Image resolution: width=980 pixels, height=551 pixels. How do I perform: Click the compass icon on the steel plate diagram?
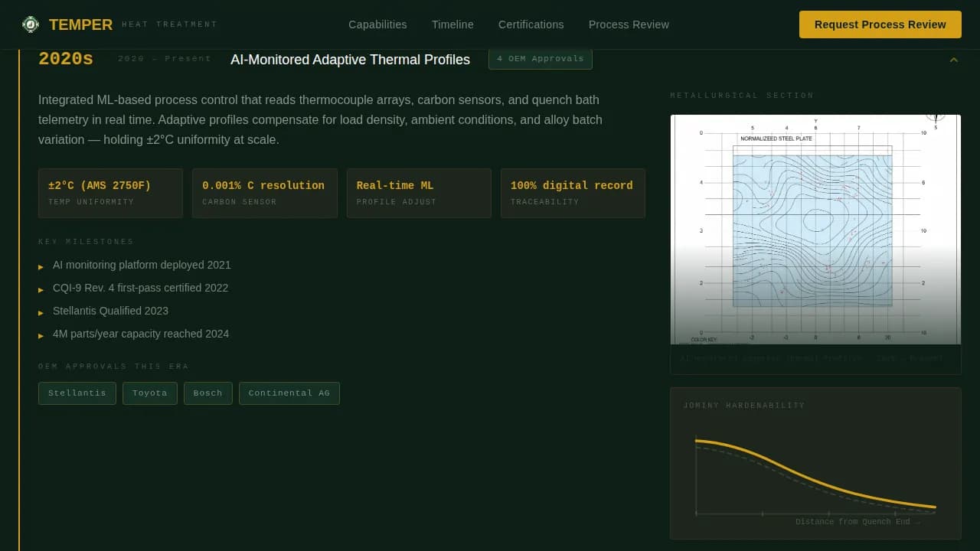pos(936,117)
